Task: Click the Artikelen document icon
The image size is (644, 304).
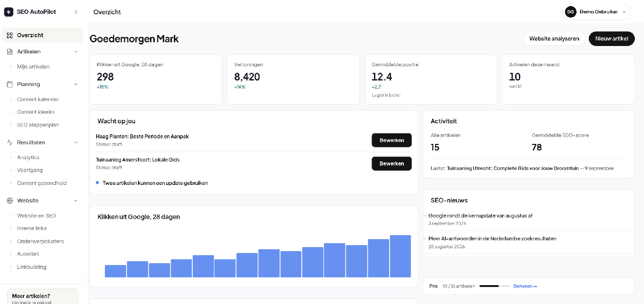Action: pos(10,52)
